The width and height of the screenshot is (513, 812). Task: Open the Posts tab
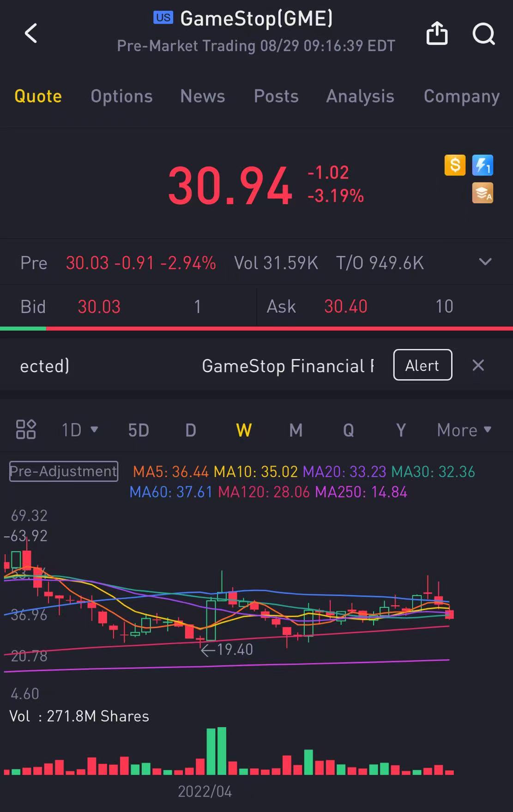pos(276,96)
